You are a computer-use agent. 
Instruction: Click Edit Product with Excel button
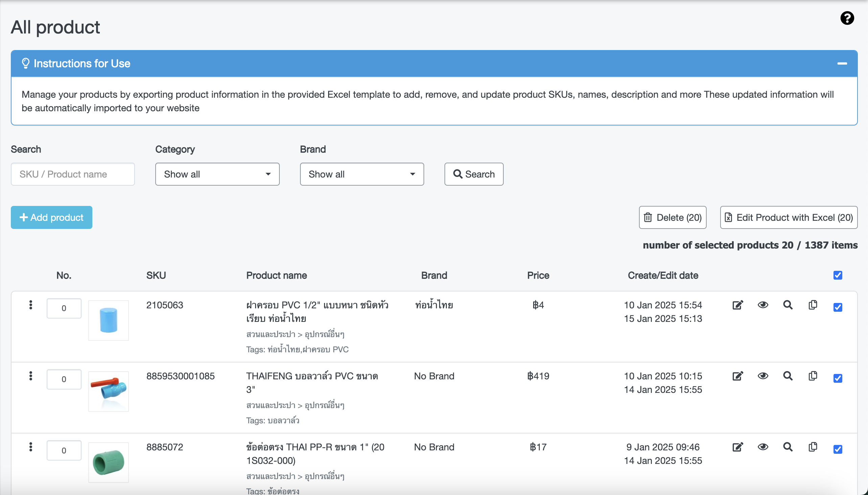(789, 217)
